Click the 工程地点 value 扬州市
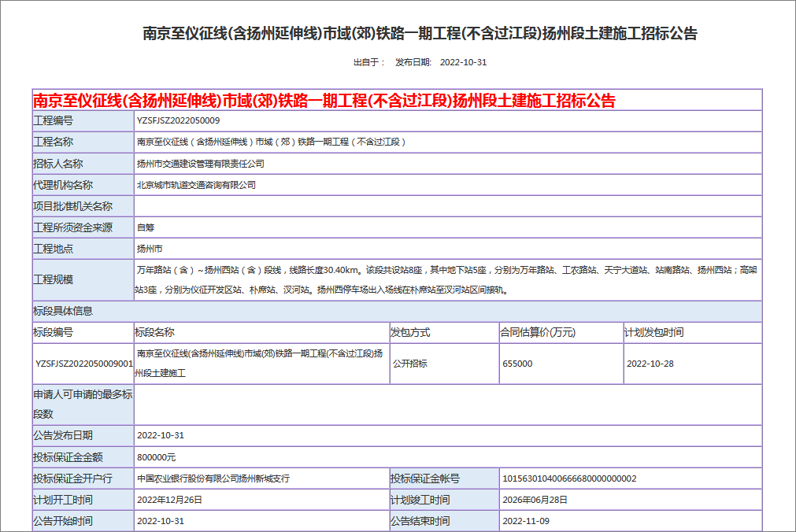This screenshot has width=796, height=532. tap(150, 249)
